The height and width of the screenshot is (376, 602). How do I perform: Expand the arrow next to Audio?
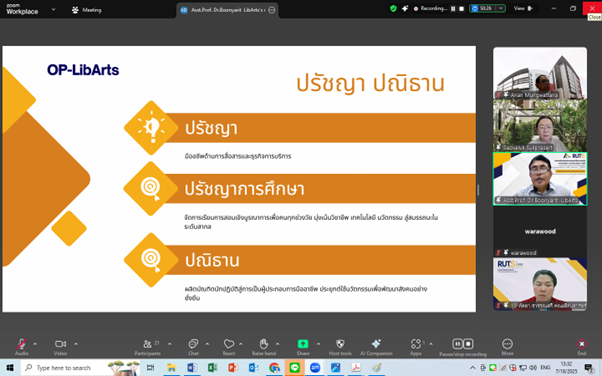click(x=35, y=344)
